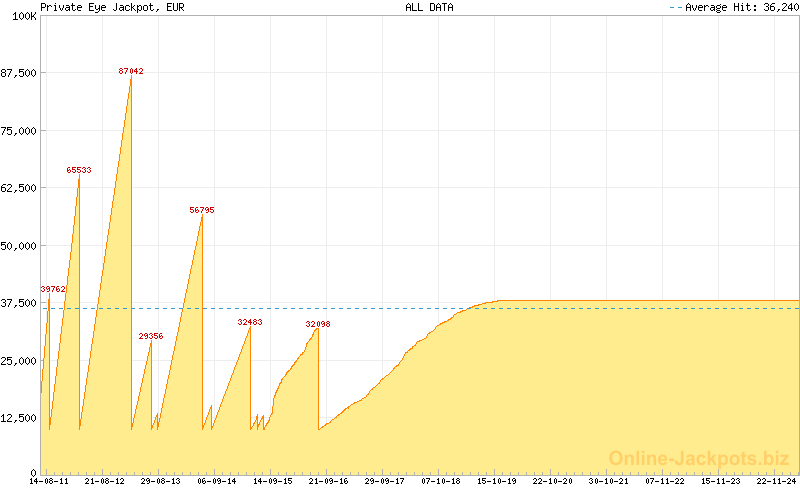Click the 87042 peak value label
Viewport: 800px width, 490px height.
point(131,71)
